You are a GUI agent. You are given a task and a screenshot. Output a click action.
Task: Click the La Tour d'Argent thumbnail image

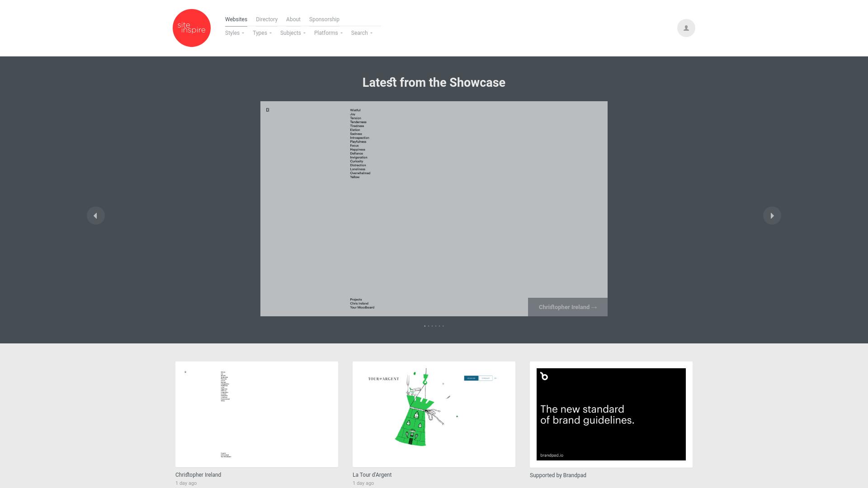[434, 414]
